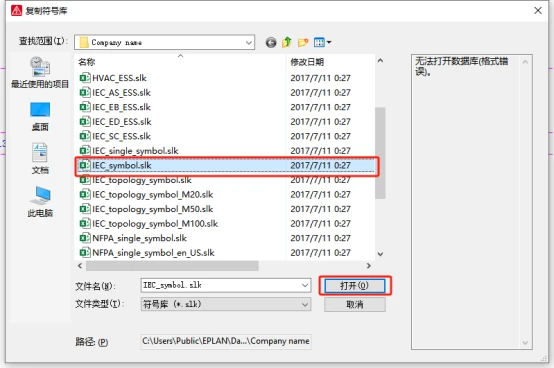Click the icon of IEC_symbol.slk
The image size is (554, 368).
[85, 165]
